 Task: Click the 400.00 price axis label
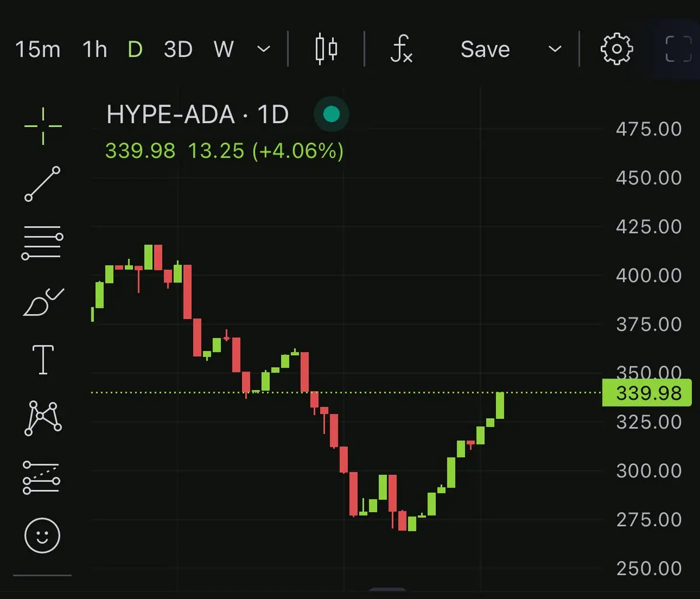coord(649,275)
